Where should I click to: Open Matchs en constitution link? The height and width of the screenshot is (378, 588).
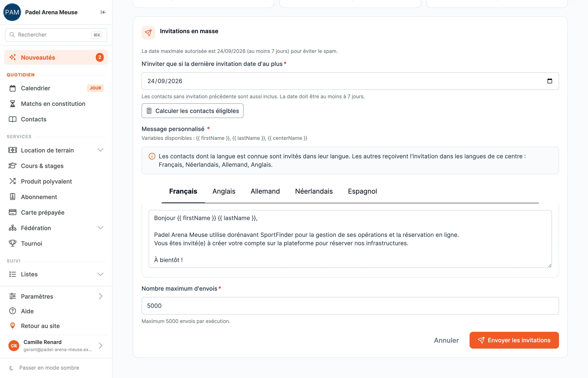tap(56, 104)
